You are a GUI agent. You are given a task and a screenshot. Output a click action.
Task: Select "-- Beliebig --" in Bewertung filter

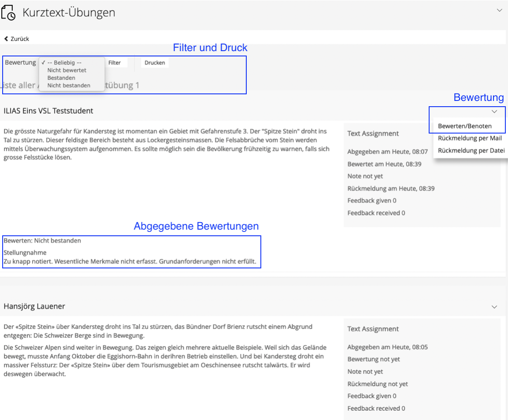(64, 63)
